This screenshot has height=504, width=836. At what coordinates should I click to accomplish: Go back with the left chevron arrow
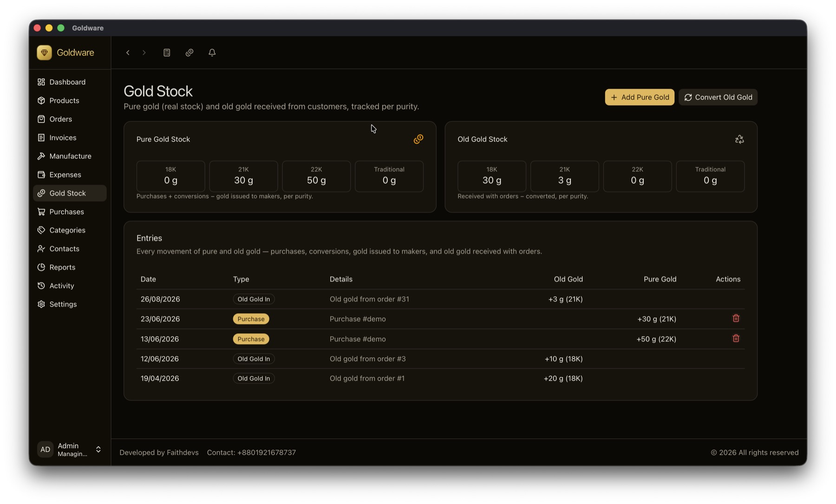point(128,52)
